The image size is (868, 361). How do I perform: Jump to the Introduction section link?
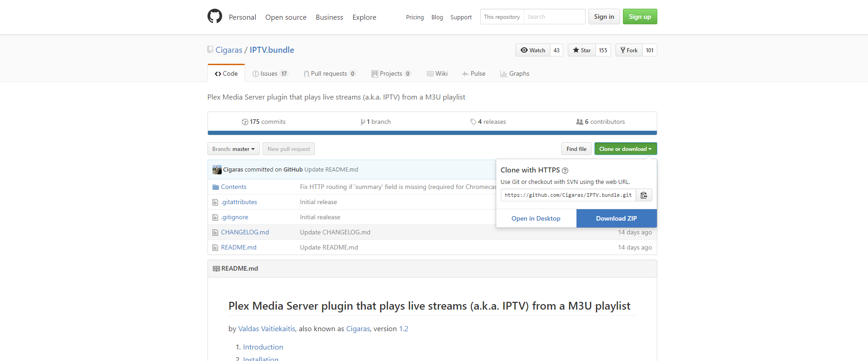tap(263, 347)
